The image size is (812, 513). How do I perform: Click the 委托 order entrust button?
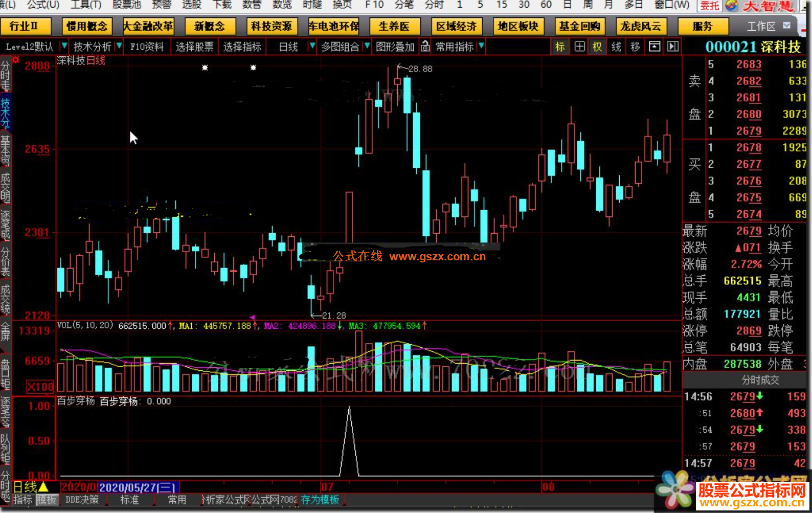710,6
